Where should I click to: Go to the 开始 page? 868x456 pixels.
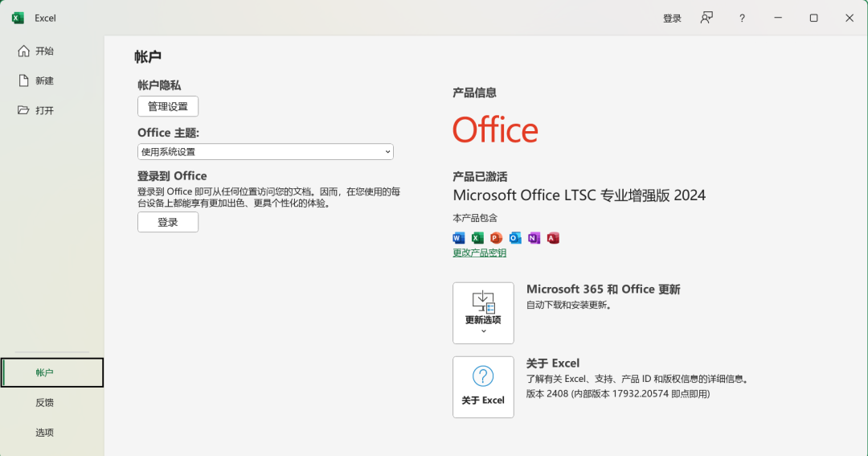52,51
